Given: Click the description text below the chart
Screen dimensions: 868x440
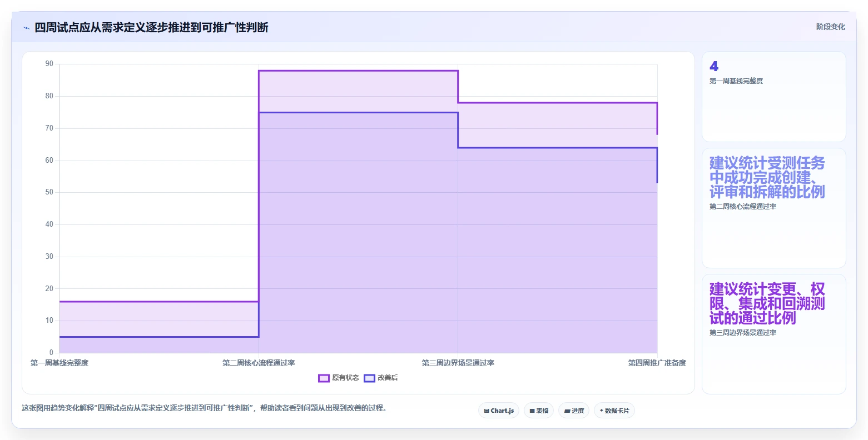Looking at the screenshot, I should pyautogui.click(x=204, y=408).
